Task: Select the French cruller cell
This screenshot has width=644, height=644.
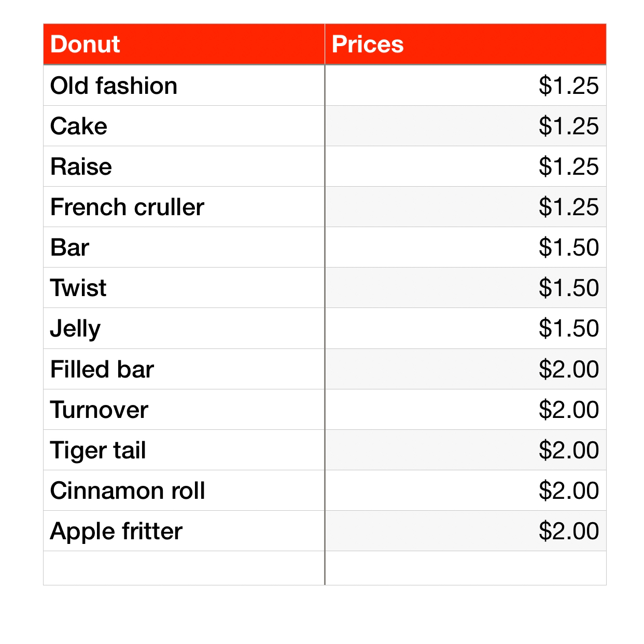Action: [184, 207]
